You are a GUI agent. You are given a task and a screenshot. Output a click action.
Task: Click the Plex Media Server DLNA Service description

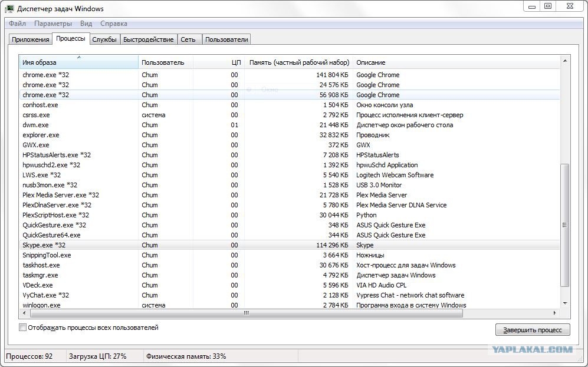401,205
